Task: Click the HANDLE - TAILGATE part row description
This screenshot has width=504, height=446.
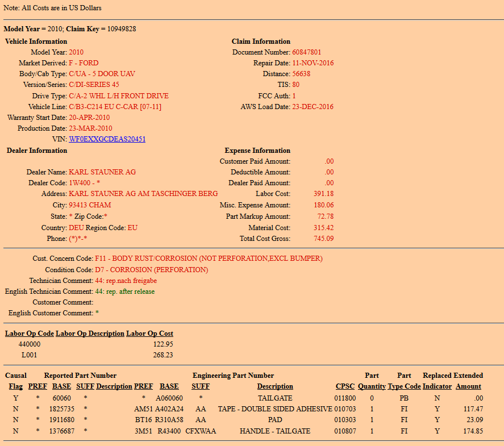Action: click(x=275, y=431)
